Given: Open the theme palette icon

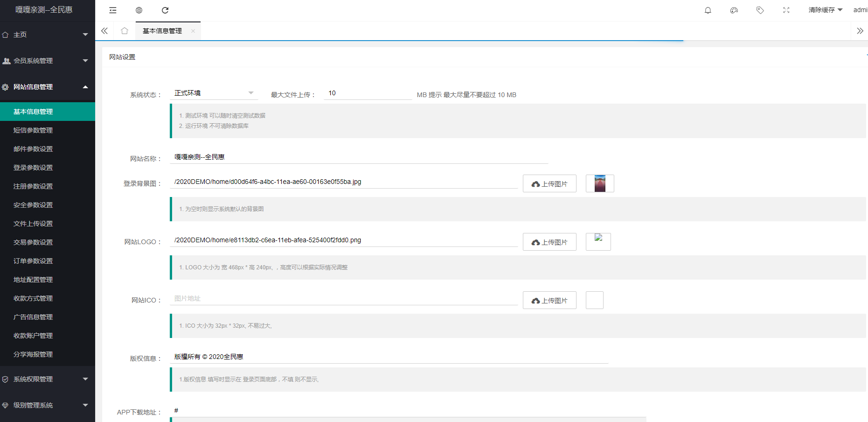Looking at the screenshot, I should coord(734,10).
